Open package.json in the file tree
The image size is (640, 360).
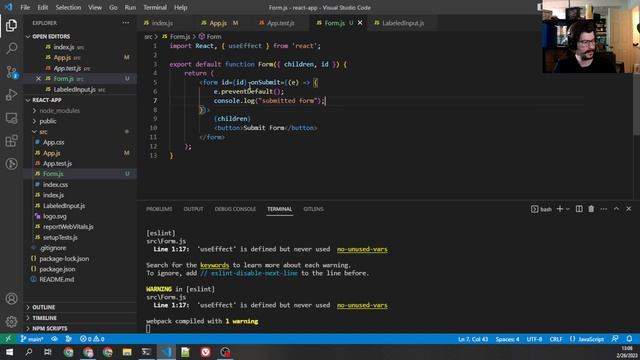(57, 269)
